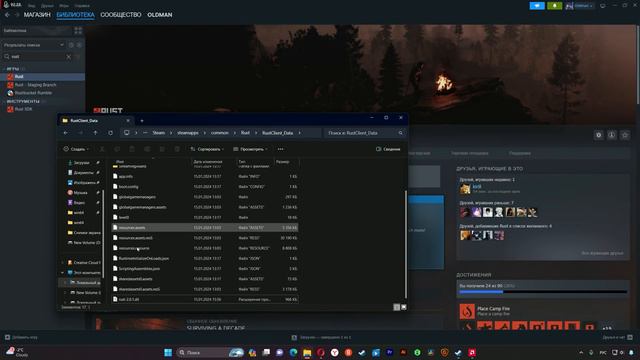Screen dimensions: 640x360
Task: Select Rust in the Steam library list
Action: coord(42,77)
